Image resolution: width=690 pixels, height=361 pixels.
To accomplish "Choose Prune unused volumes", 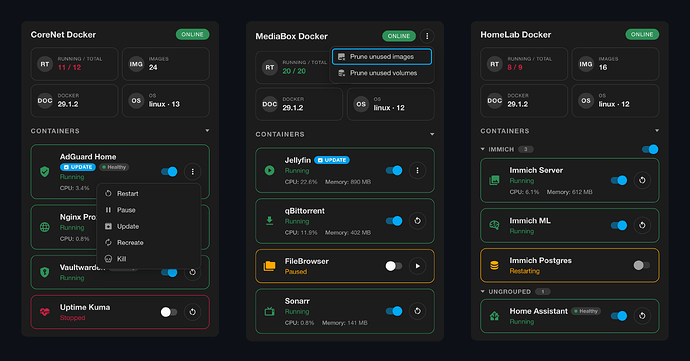I will (x=382, y=73).
